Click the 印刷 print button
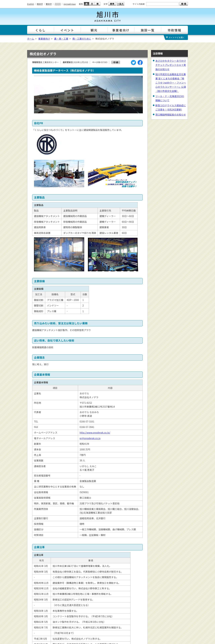 pos(116,63)
